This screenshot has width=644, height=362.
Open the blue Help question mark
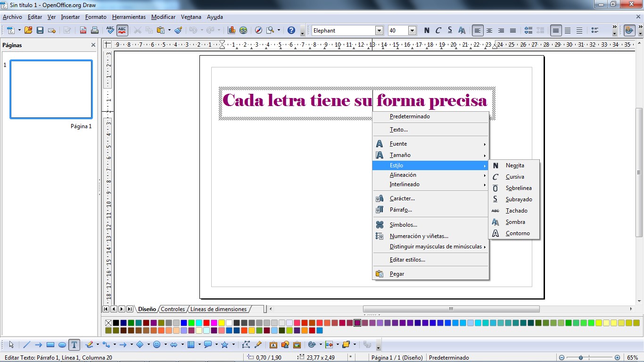click(291, 30)
